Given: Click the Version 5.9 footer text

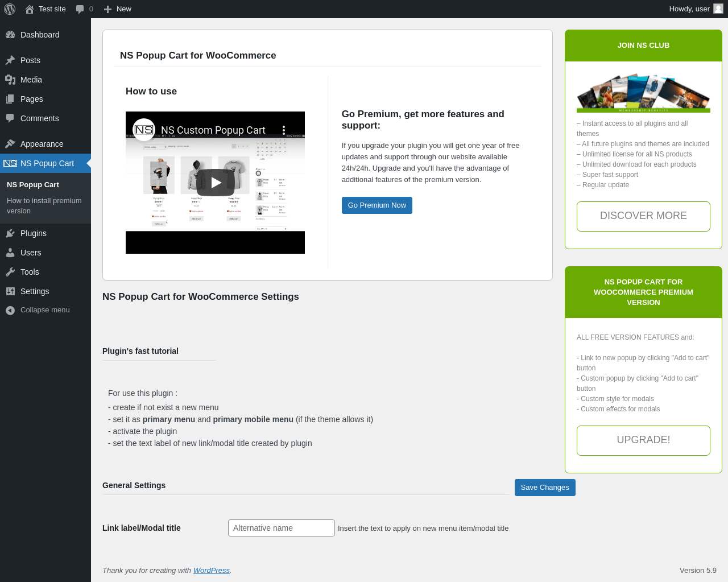Looking at the screenshot, I should pyautogui.click(x=698, y=570).
